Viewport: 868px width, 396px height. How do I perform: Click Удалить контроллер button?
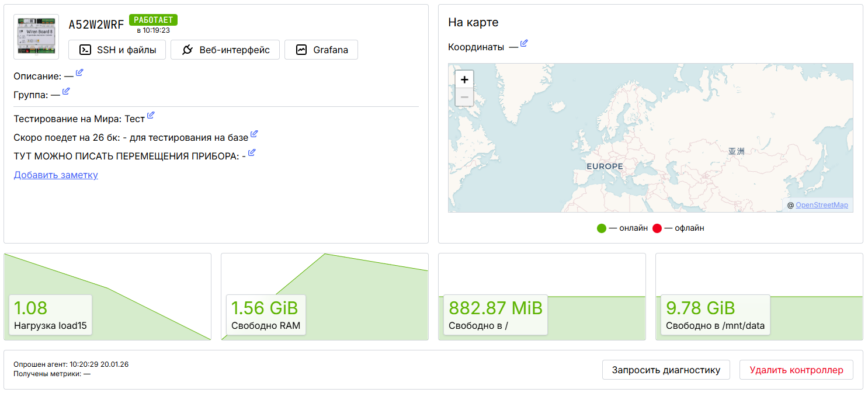(796, 370)
